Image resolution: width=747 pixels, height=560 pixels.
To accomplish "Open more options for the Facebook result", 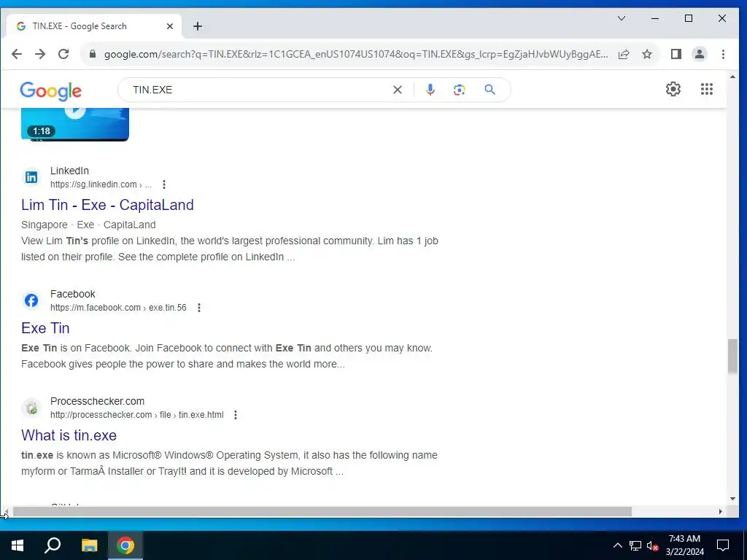I will click(x=199, y=308).
